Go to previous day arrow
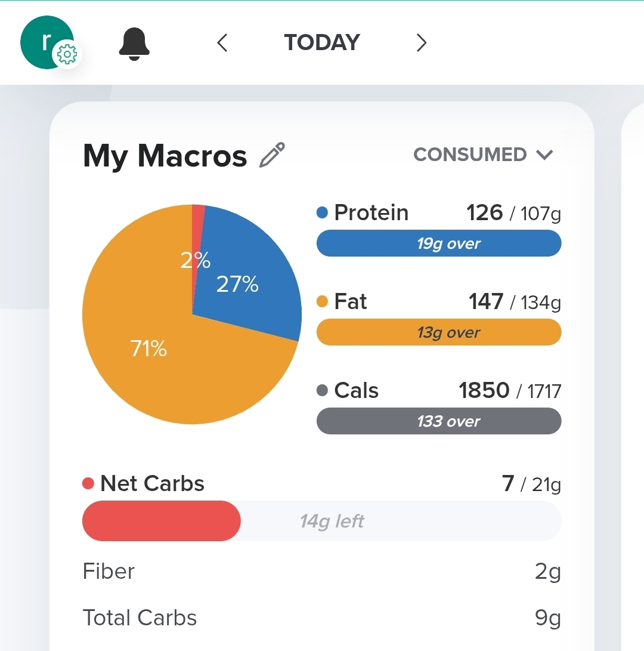644x651 pixels. 222,43
